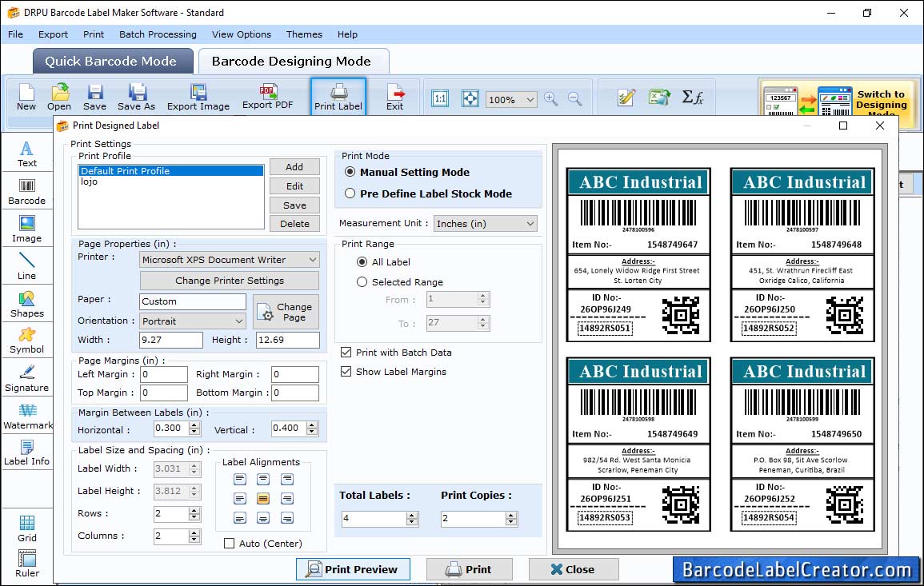Increase the Columns spinner value
The width and height of the screenshot is (924, 586).
pyautogui.click(x=194, y=532)
